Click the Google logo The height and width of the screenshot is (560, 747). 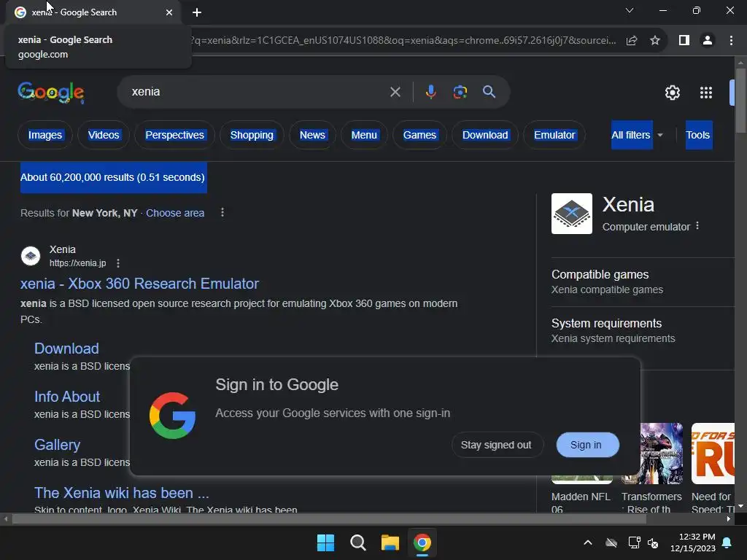click(x=51, y=92)
